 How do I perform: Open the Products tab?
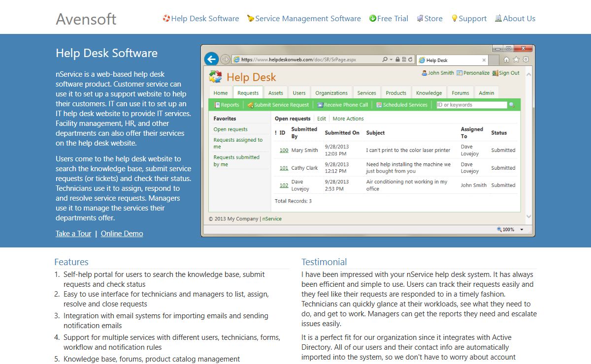(x=396, y=92)
